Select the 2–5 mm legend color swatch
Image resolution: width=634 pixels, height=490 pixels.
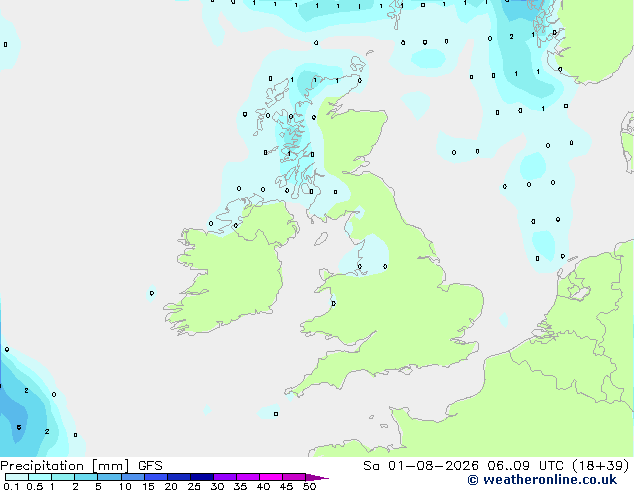tap(86, 477)
